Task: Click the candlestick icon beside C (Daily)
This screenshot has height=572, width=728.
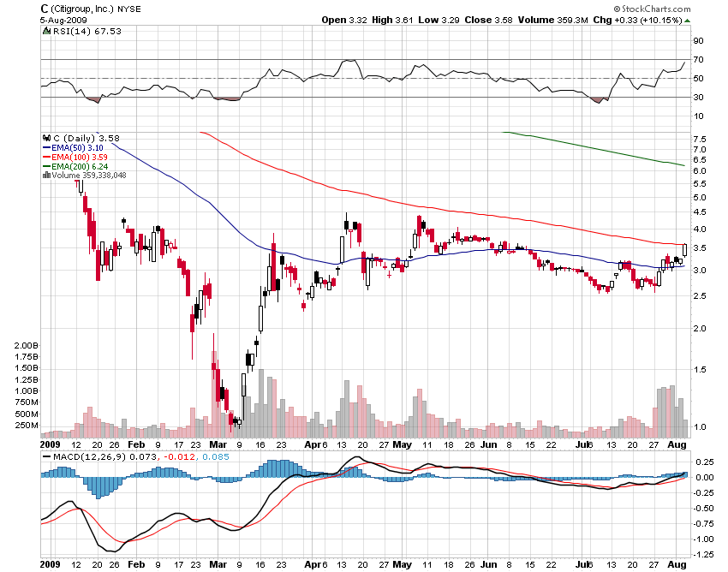Action: (x=46, y=138)
